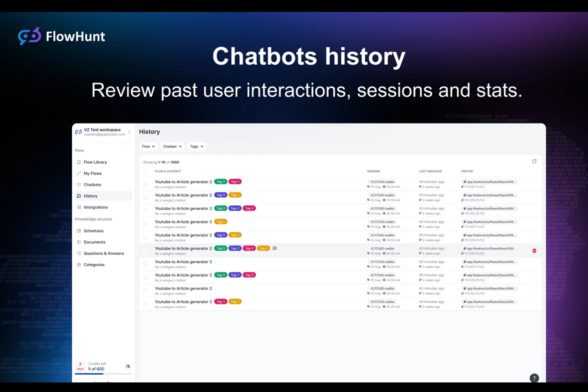
Task: Click the credits usage progress bar
Action: point(103,374)
